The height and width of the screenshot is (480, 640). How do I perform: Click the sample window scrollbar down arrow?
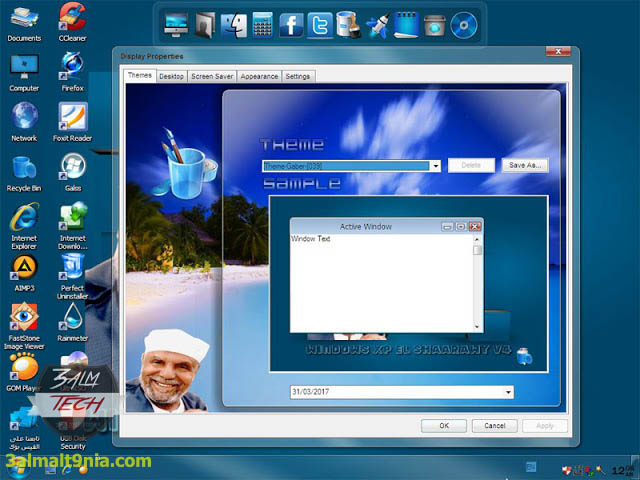click(477, 327)
